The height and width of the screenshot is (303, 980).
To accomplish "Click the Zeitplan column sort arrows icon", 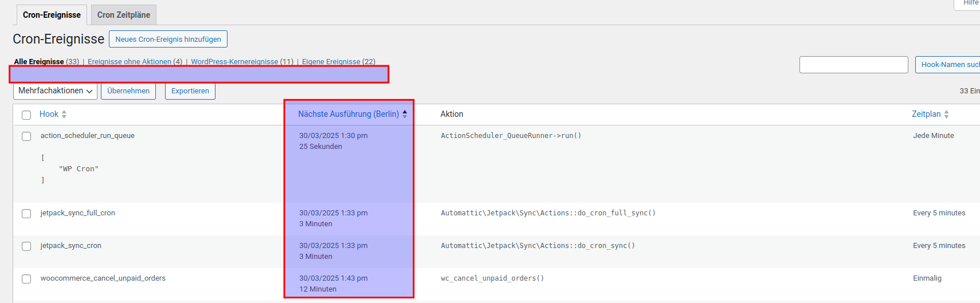I will [946, 115].
